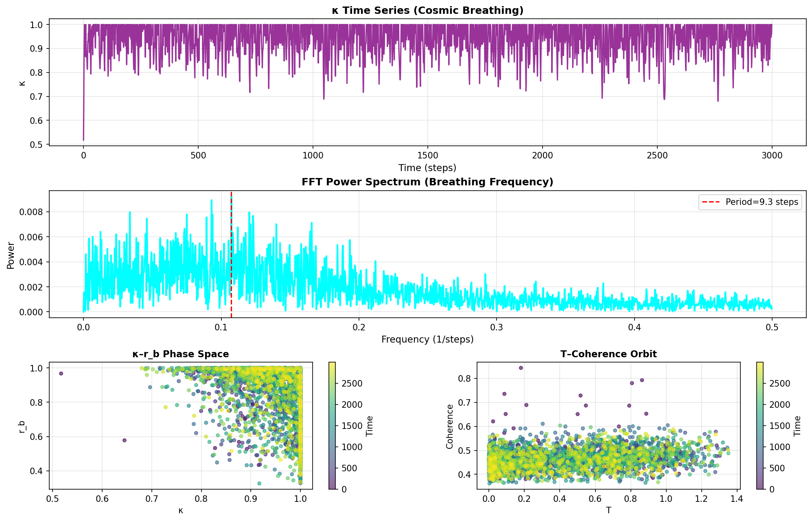812x521 pixels.
Task: Click the Time (steps) axis label
Action: tap(427, 168)
